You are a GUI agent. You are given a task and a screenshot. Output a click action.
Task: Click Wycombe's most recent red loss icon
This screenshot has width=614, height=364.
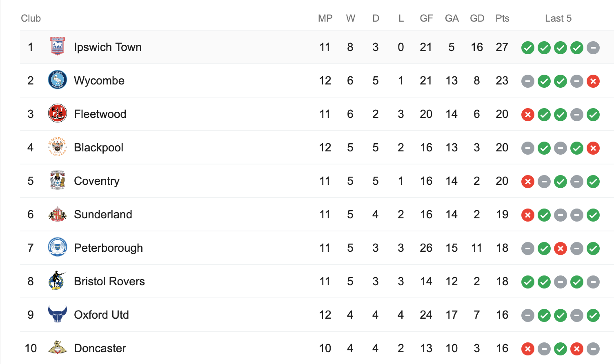click(x=593, y=81)
